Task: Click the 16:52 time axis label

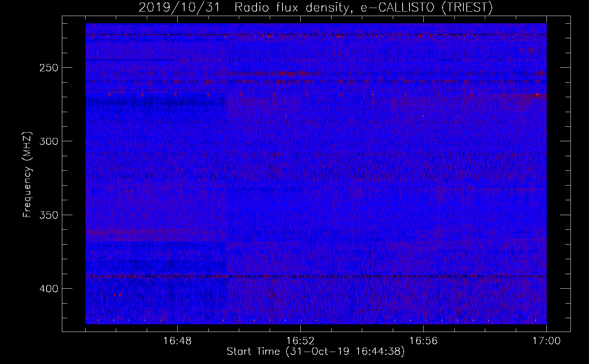Action: coord(300,341)
